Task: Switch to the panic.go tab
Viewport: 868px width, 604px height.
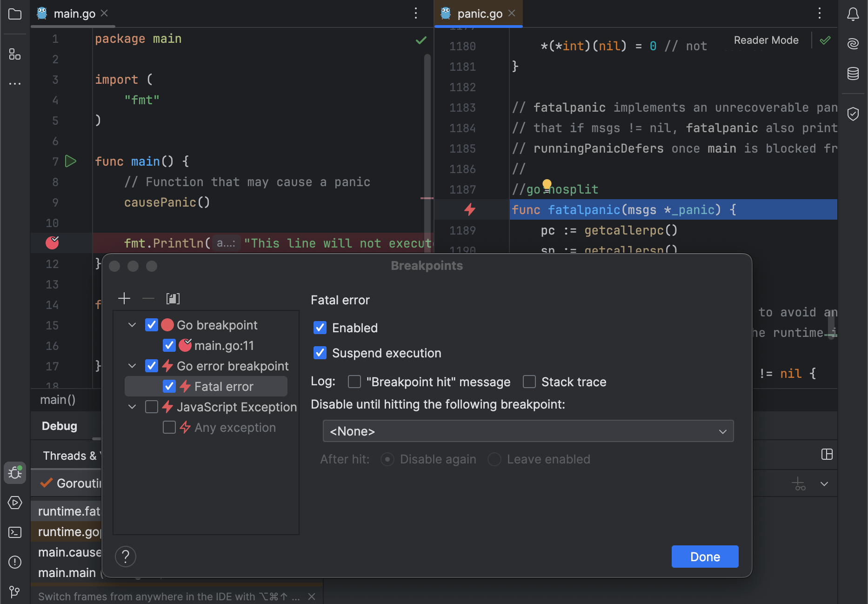Action: (x=479, y=13)
